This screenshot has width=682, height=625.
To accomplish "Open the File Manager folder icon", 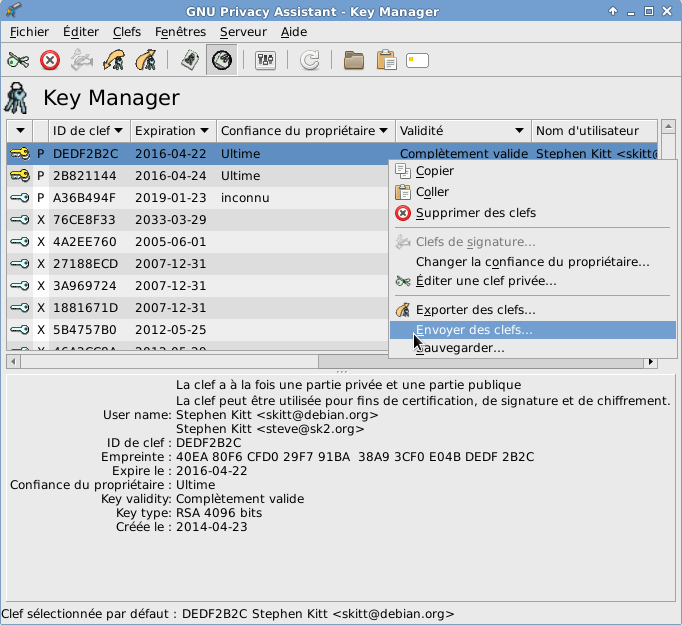I will point(353,61).
